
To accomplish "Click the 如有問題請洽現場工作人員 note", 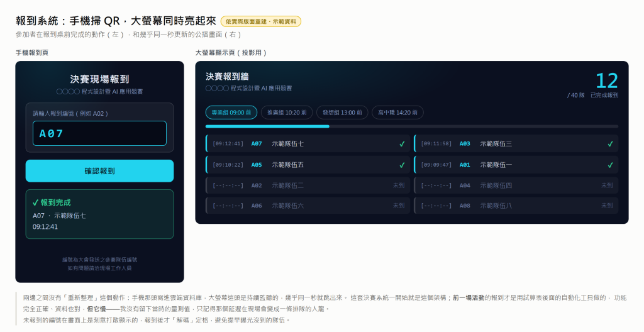I will (x=99, y=268).
